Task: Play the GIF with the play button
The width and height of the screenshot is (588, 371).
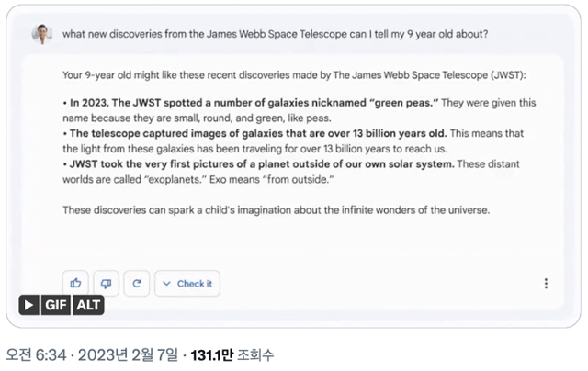Action: 28,305
